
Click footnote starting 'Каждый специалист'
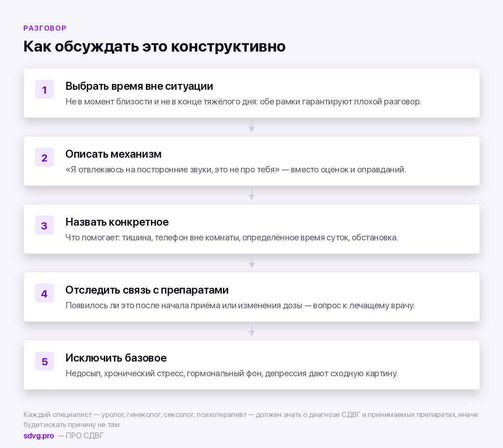coord(251,419)
